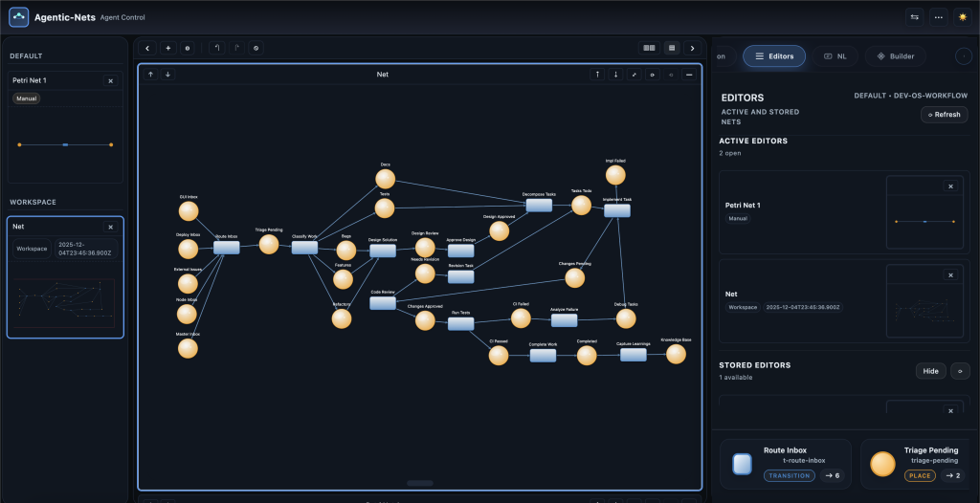Click the move-down arrow beside Net title

[x=168, y=74]
